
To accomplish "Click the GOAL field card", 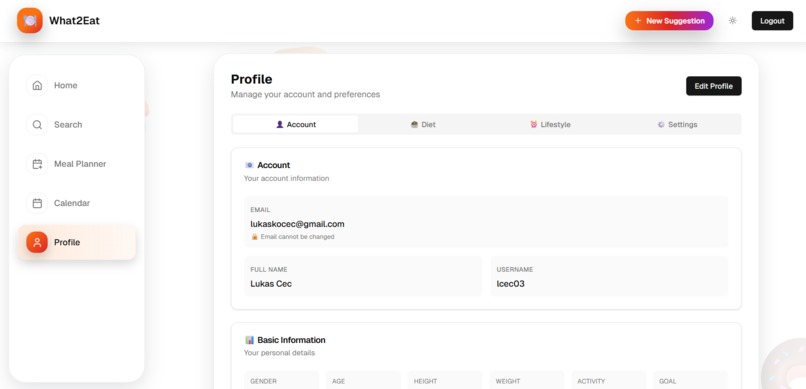I will click(690, 380).
